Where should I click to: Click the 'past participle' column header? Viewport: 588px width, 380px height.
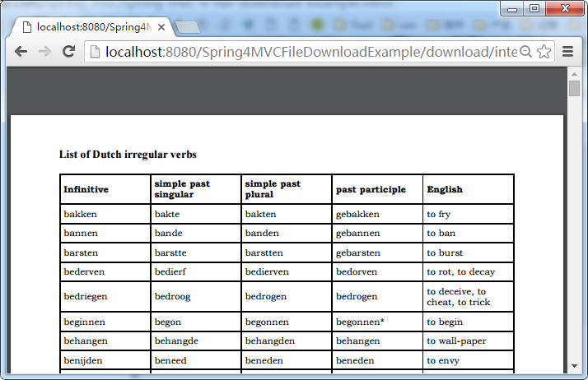377,189
